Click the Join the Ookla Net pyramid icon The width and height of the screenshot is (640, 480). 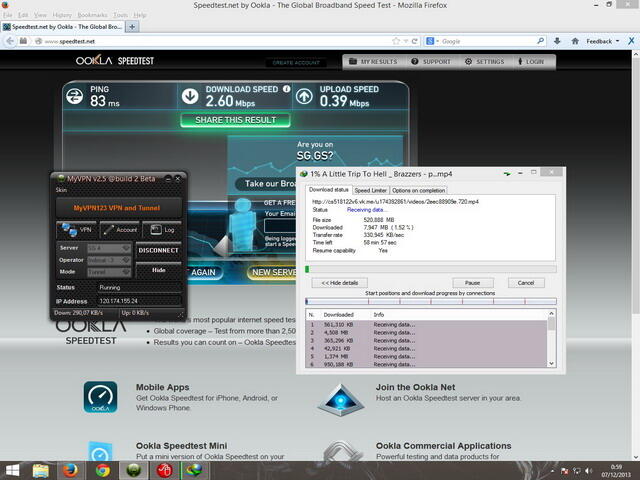tap(341, 400)
